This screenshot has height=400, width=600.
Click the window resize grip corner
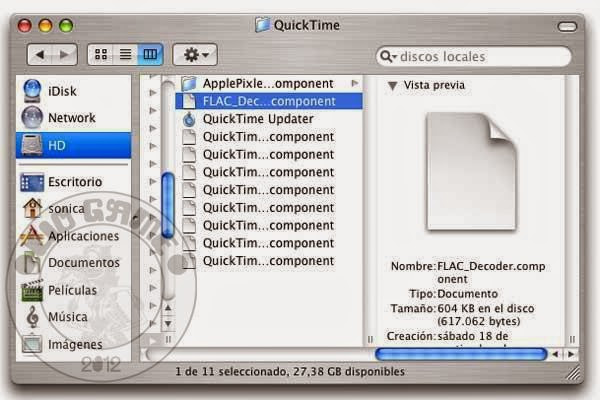pyautogui.click(x=573, y=372)
